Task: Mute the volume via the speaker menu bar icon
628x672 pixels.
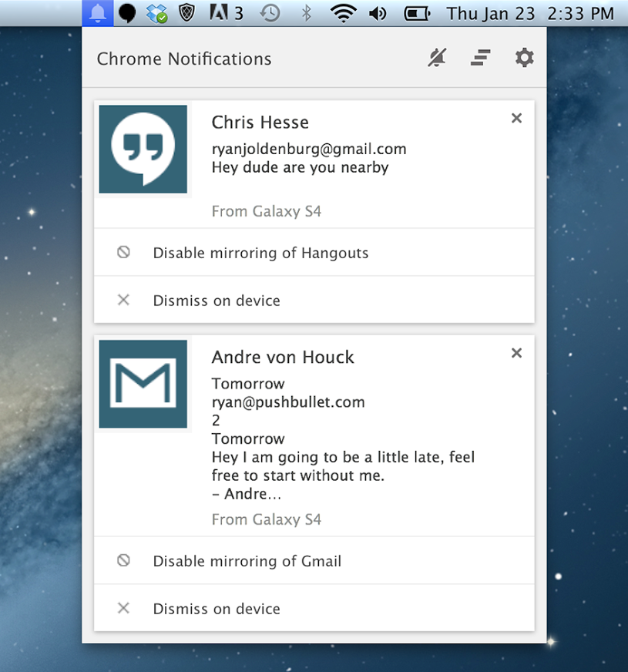Action: (x=377, y=12)
